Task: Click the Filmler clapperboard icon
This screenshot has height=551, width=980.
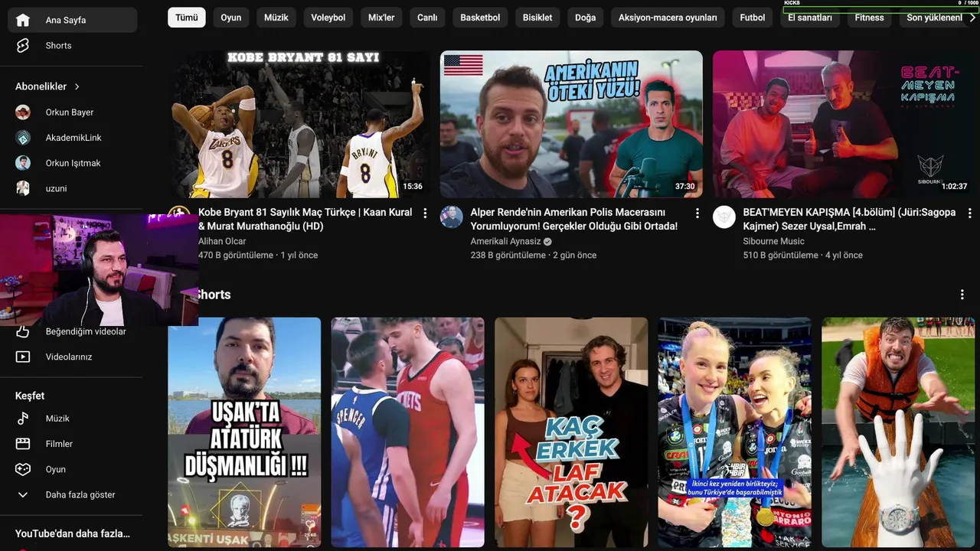Action: coord(23,444)
